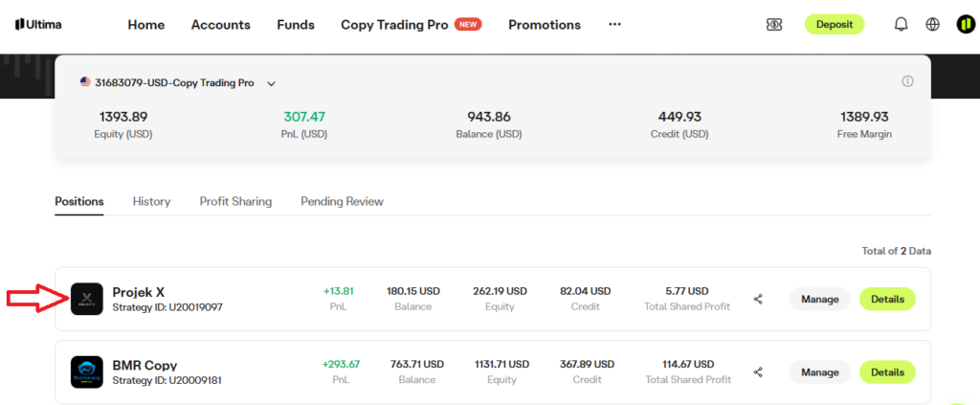Click Projek X shared profit 5.77 USD
The image size is (980, 405).
point(687,291)
